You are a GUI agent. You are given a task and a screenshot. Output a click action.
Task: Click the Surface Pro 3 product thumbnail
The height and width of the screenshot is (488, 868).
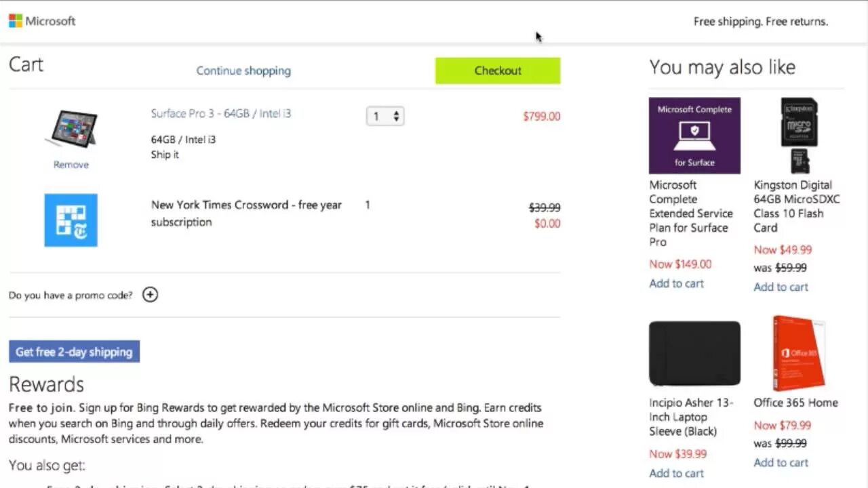pyautogui.click(x=71, y=128)
